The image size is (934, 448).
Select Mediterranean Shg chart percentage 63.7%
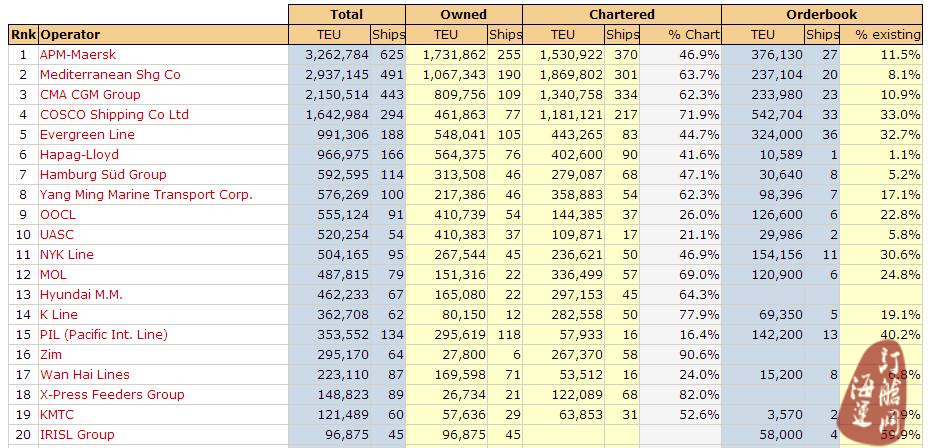[x=699, y=75]
